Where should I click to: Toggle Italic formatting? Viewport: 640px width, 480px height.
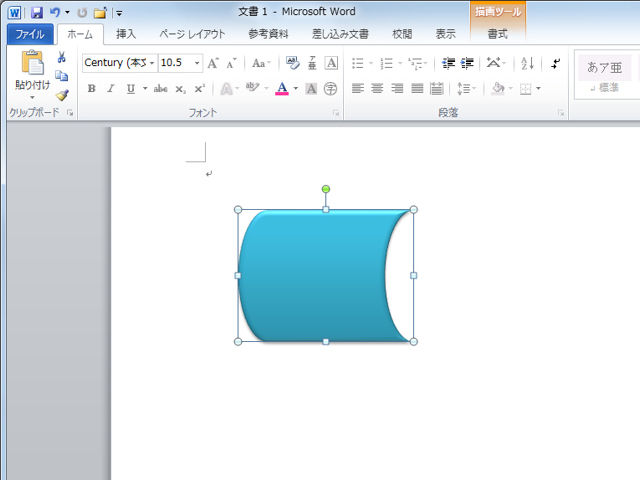click(110, 89)
